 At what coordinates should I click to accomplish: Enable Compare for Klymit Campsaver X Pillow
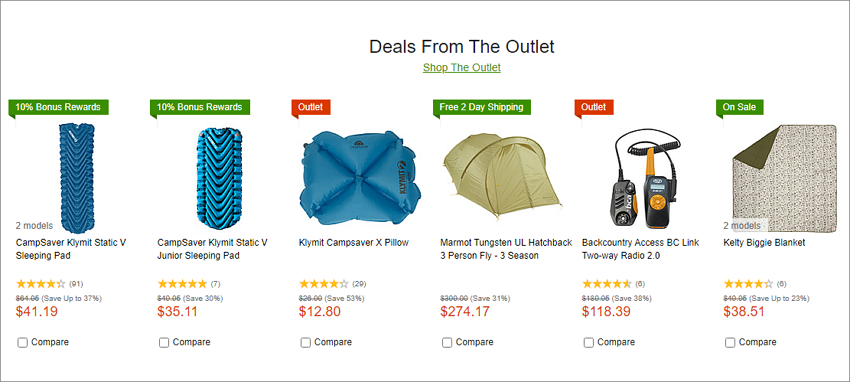(x=305, y=342)
